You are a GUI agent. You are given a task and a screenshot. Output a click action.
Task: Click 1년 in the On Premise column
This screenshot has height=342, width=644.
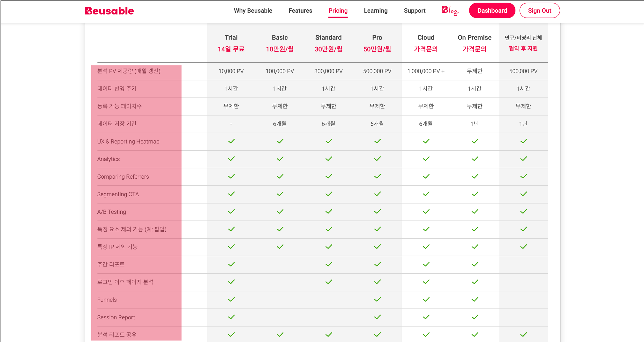(x=475, y=123)
